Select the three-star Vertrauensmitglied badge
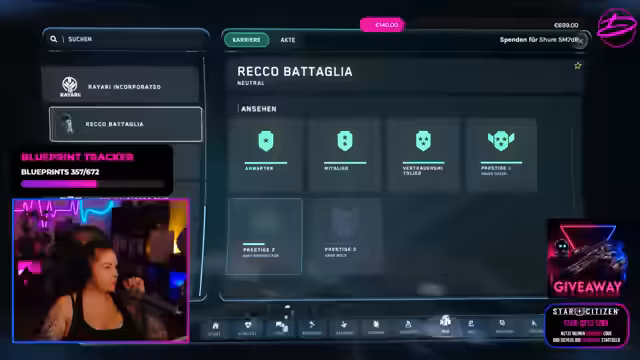 423,141
